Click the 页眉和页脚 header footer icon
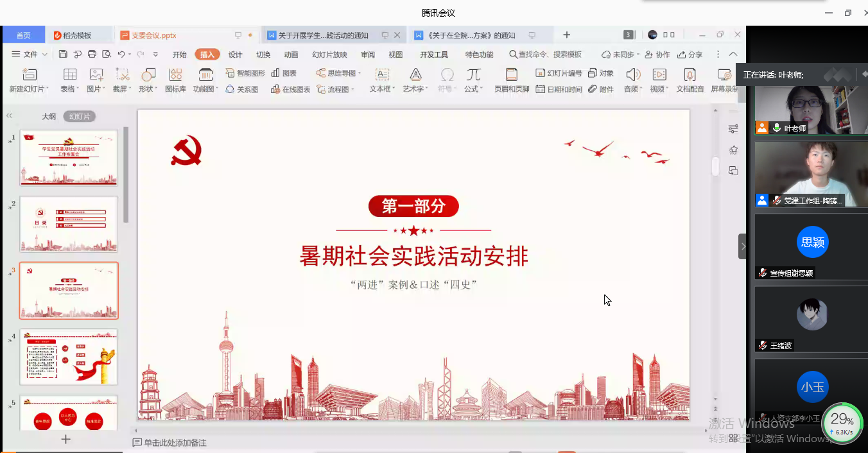 512,81
